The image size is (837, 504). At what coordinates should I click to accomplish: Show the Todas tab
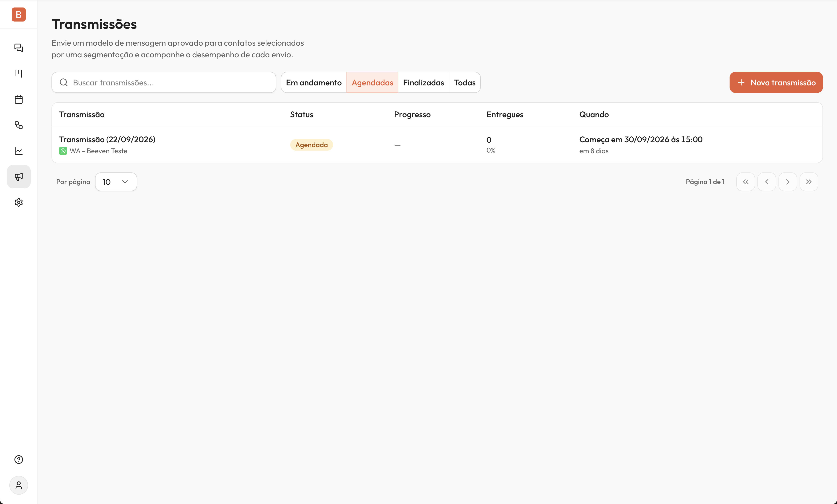[x=465, y=83]
